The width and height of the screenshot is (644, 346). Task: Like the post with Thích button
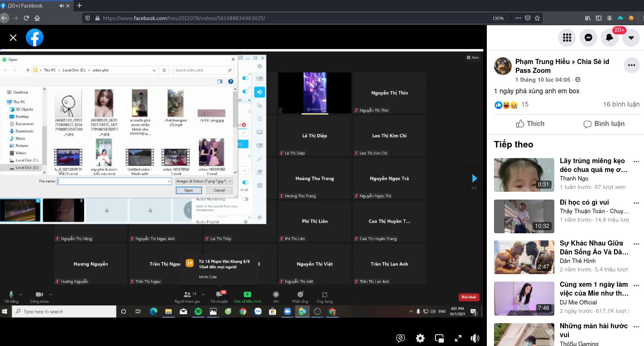530,124
